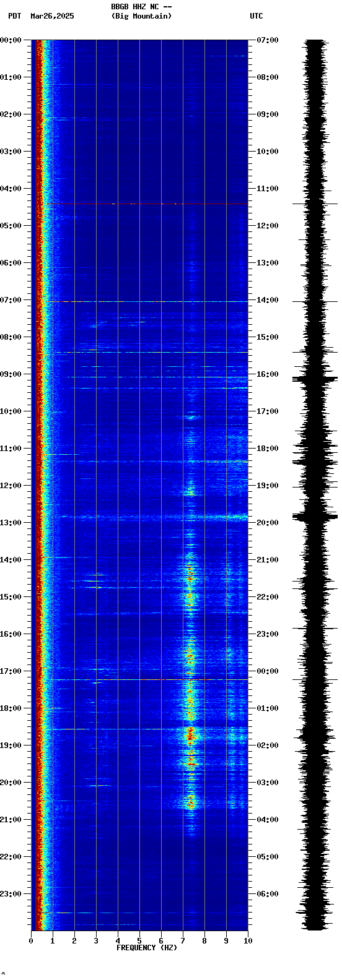Click the 22:00 UTC time label on the right axis
The image size is (342, 980).
268,597
